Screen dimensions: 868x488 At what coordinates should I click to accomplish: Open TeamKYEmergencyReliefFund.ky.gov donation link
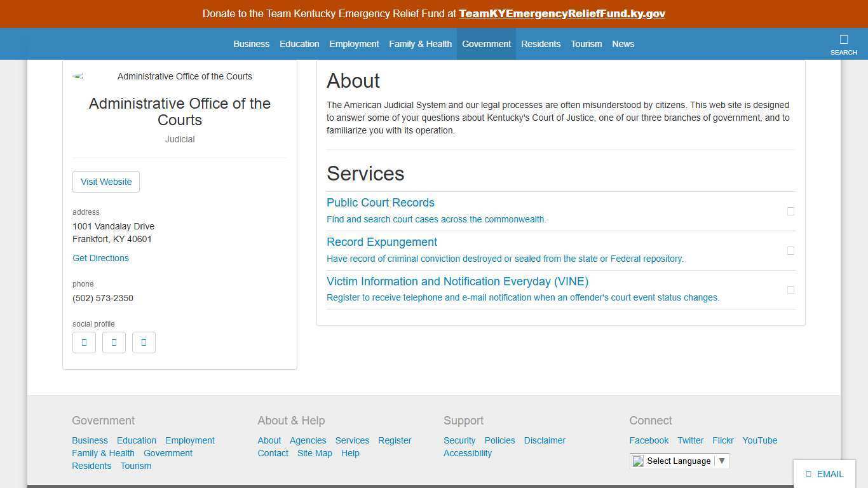click(x=562, y=13)
